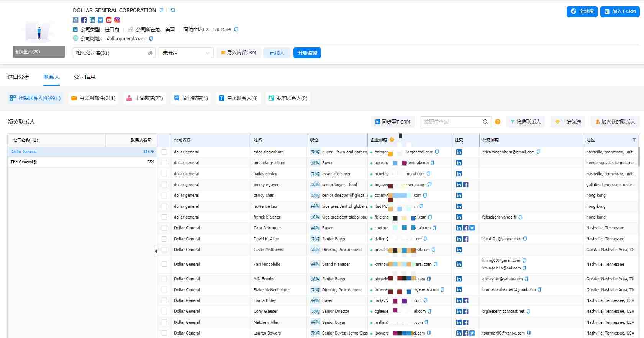Select 社媒联系人(9999+) tab

(x=36, y=98)
